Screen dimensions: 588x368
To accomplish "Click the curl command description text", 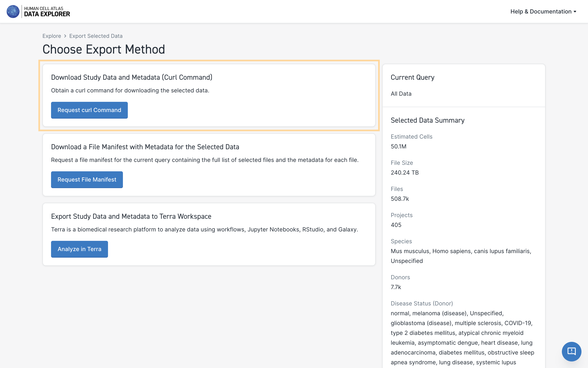I will (130, 91).
